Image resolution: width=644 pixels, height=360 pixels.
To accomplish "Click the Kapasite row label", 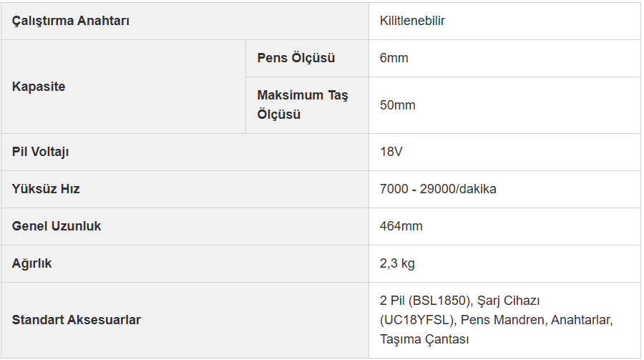I will pyautogui.click(x=123, y=87).
